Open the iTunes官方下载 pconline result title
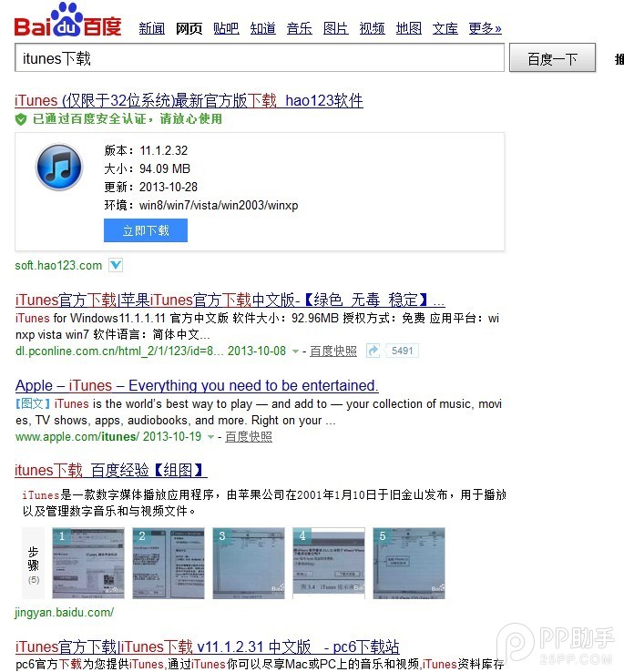 (x=230, y=300)
